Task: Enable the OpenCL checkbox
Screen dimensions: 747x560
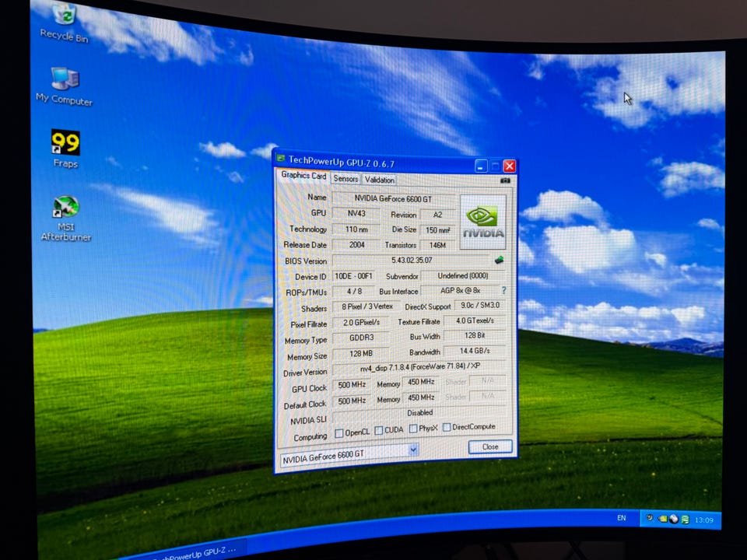Action: pyautogui.click(x=339, y=433)
